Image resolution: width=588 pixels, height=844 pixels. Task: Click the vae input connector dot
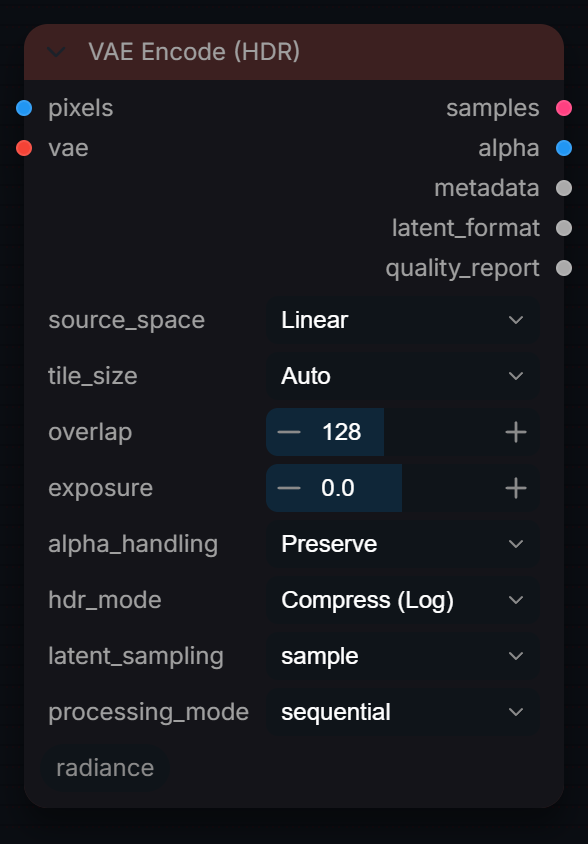24,148
